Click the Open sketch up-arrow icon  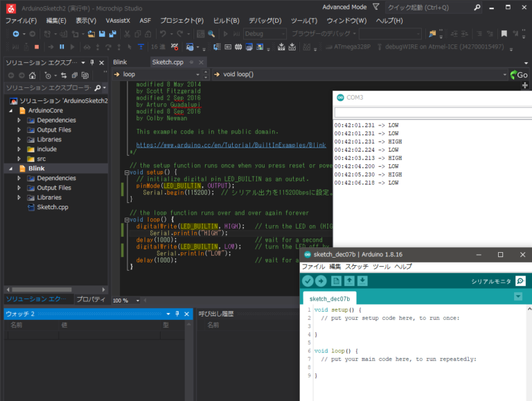350,280
